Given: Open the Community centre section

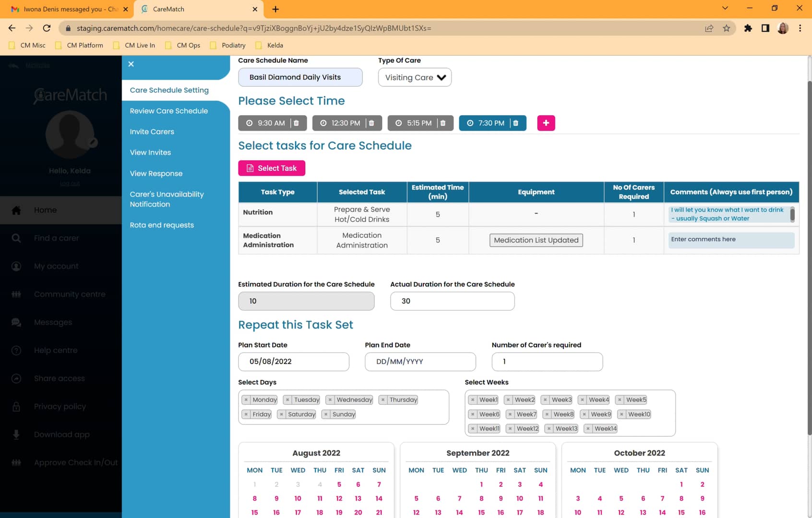Looking at the screenshot, I should tap(70, 294).
